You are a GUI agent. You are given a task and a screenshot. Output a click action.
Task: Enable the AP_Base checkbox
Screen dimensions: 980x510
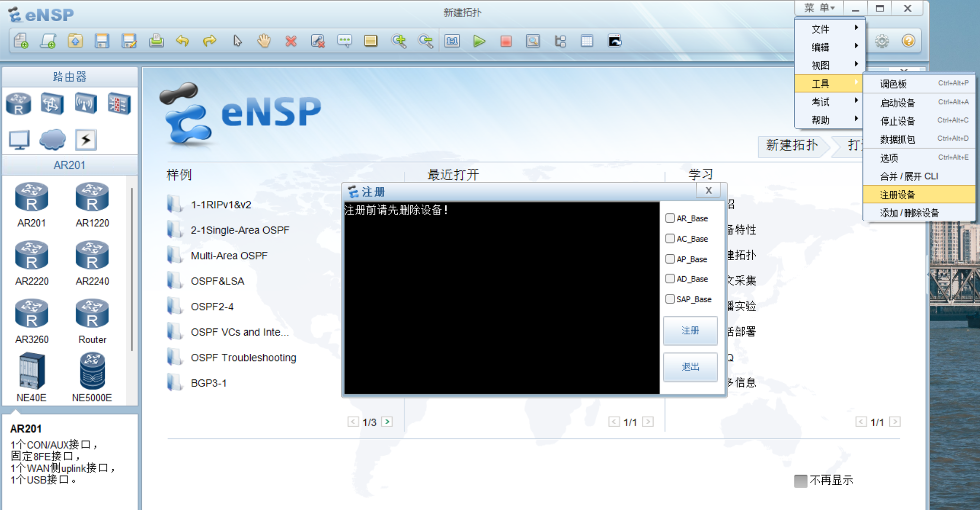pyautogui.click(x=670, y=259)
